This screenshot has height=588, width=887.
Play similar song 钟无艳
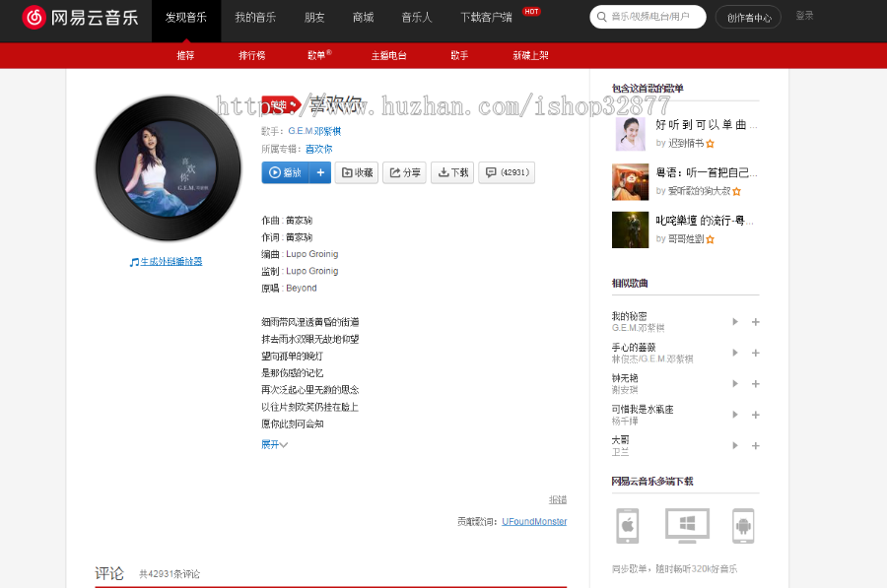pyautogui.click(x=735, y=384)
